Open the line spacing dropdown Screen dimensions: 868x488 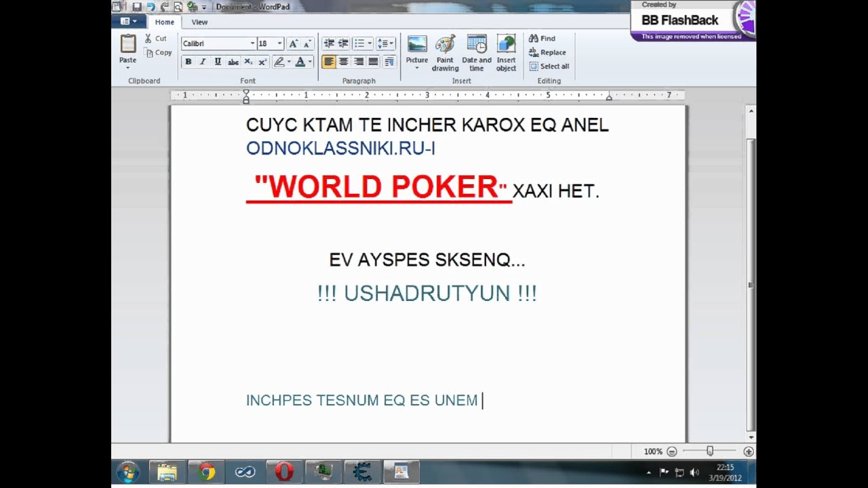[385, 43]
